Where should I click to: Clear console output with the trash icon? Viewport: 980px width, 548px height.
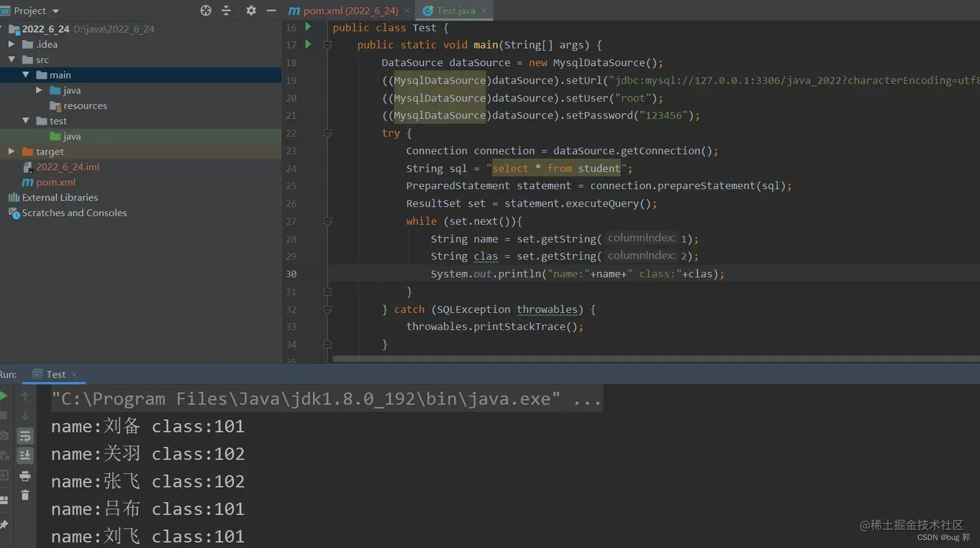[25, 496]
